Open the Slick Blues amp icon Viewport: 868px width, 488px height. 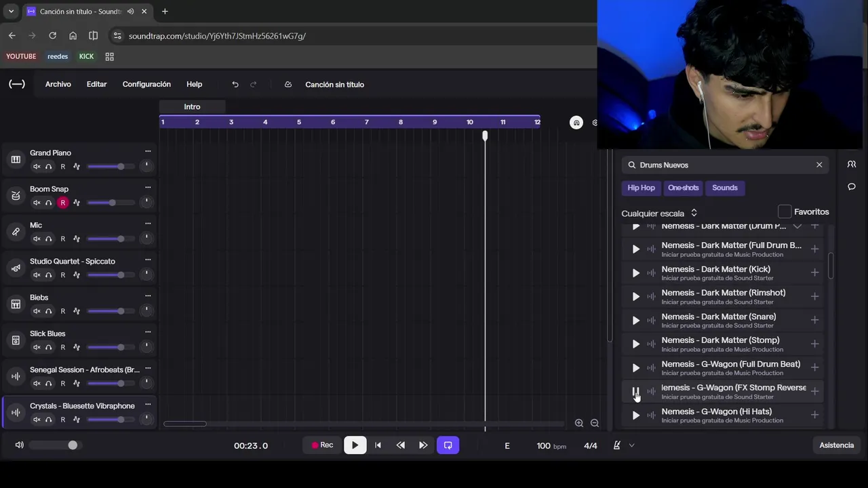(16, 340)
